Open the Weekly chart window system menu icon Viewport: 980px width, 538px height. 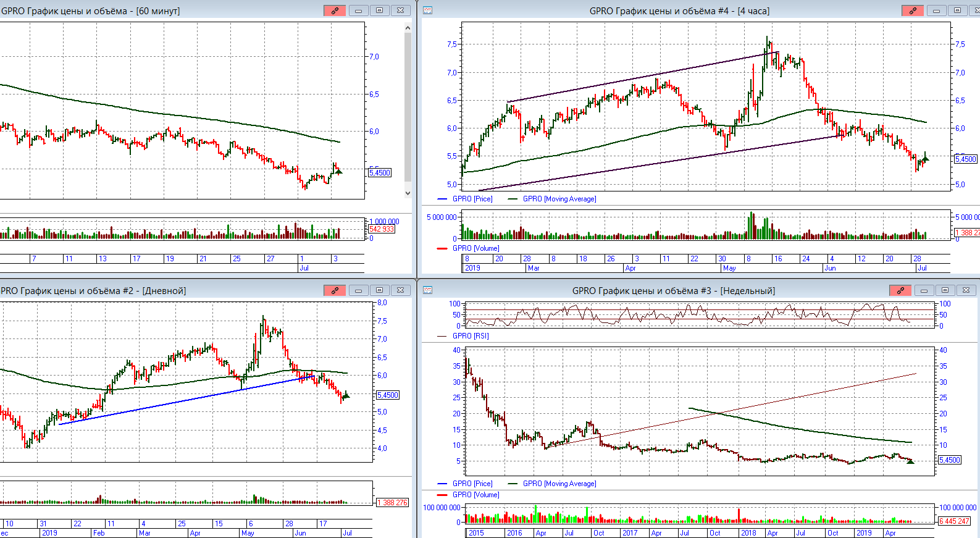point(427,290)
